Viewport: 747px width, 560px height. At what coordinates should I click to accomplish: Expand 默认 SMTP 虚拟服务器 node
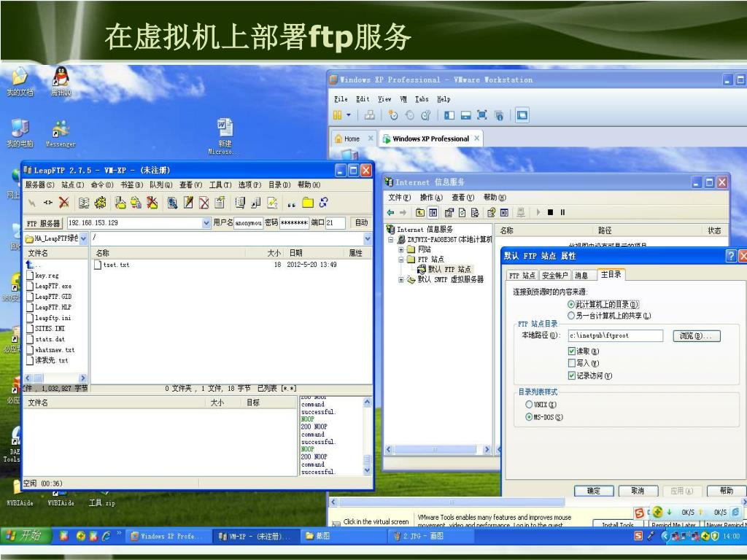point(401,280)
